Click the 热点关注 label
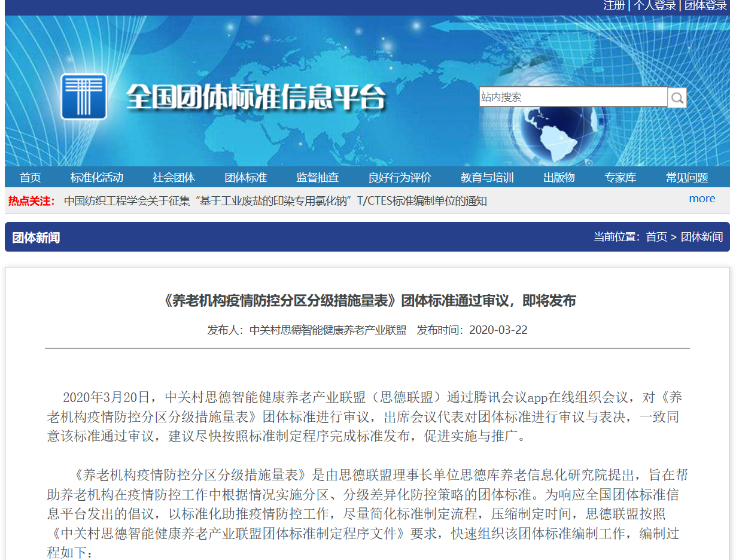The width and height of the screenshot is (736, 560). [x=31, y=201]
